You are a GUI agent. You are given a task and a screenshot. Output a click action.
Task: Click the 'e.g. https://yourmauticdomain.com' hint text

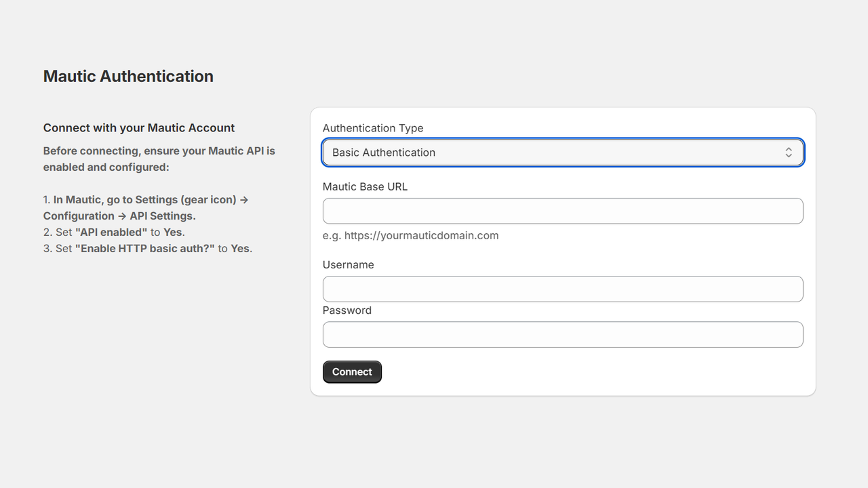click(410, 235)
